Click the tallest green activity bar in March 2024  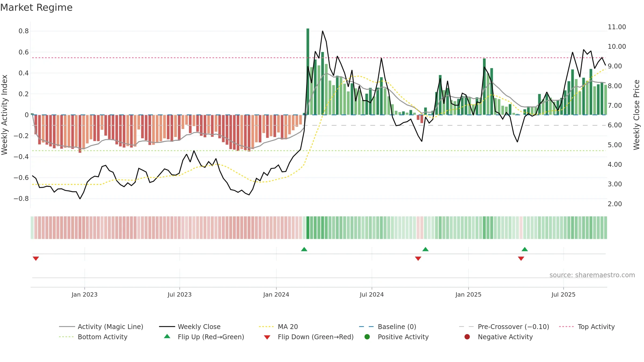click(308, 72)
